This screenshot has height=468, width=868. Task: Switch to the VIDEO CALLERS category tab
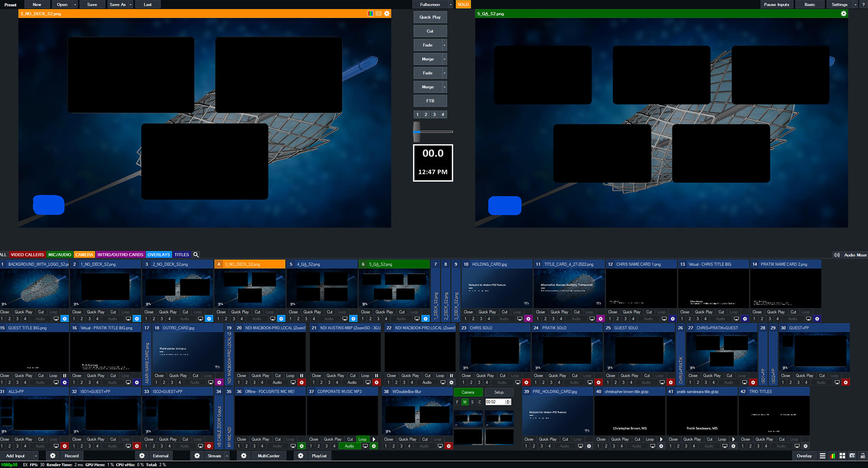pos(27,254)
